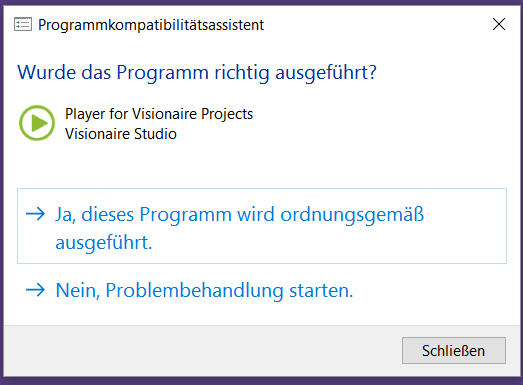Click the Visionaire Studio publisher label

(x=121, y=134)
